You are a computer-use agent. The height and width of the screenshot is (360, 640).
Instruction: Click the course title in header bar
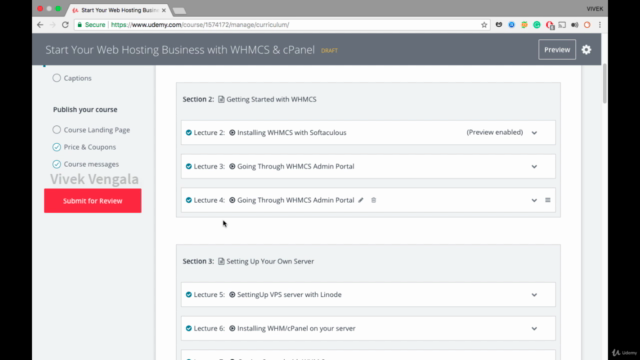(180, 50)
